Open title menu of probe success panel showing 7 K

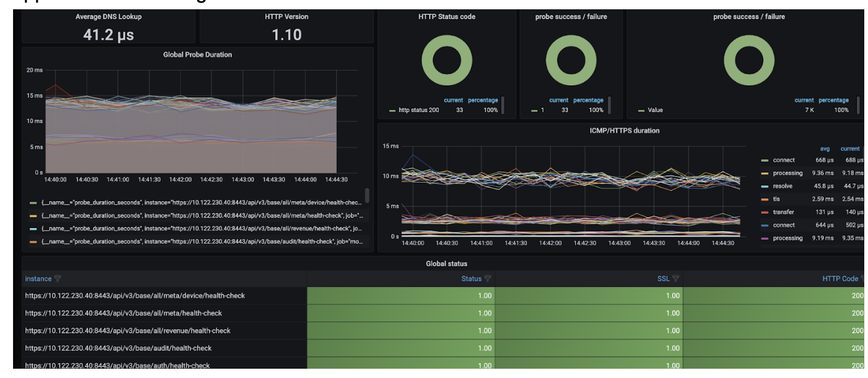click(x=749, y=17)
